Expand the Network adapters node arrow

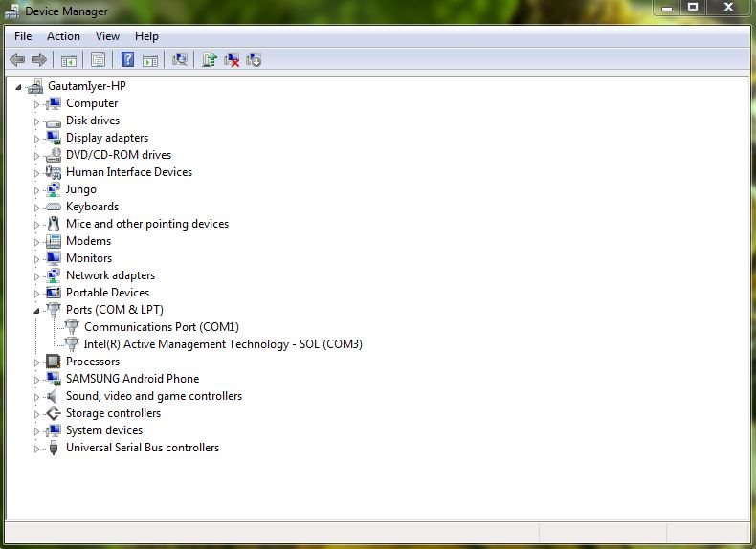(36, 276)
